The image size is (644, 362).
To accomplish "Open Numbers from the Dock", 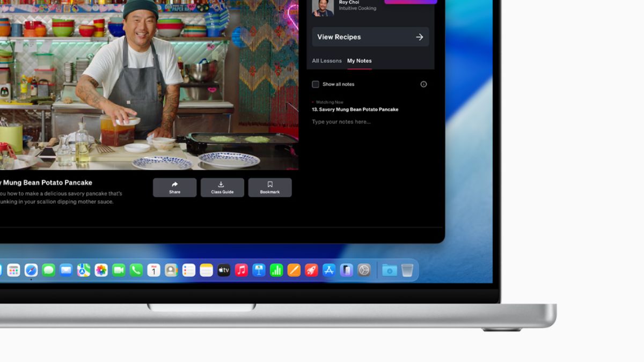I will point(276,270).
